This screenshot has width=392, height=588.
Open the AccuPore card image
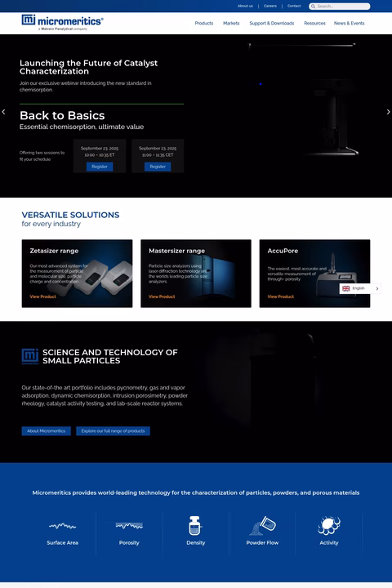coord(314,274)
